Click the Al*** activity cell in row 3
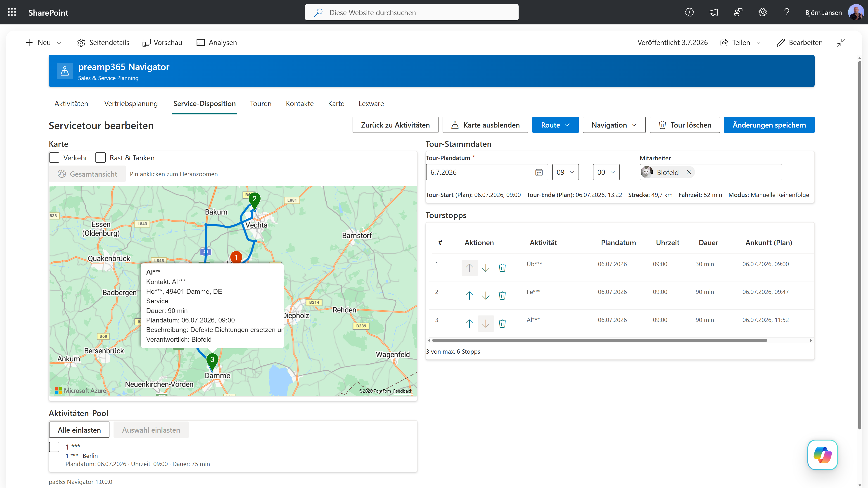The width and height of the screenshot is (868, 488). (533, 320)
